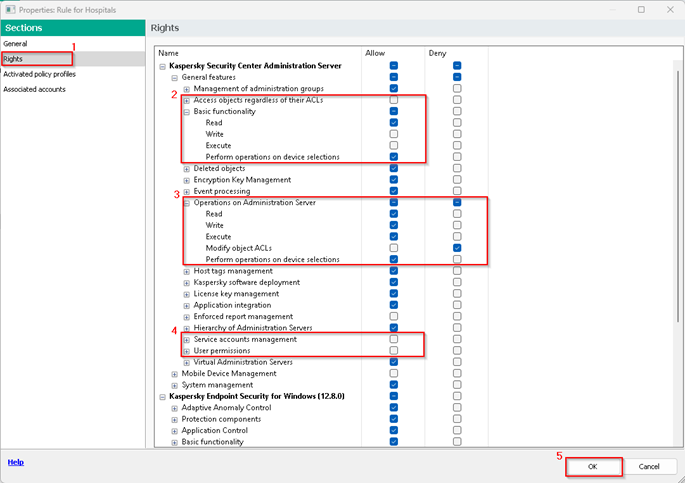Check Allow for Basic functionality Write
Screen dimensions: 685x483
pyautogui.click(x=394, y=134)
